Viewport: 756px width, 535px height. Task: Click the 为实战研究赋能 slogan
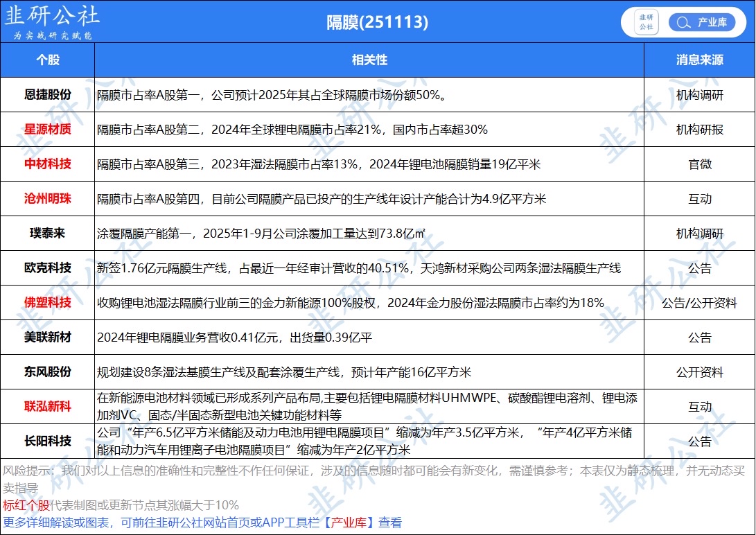pos(53,35)
